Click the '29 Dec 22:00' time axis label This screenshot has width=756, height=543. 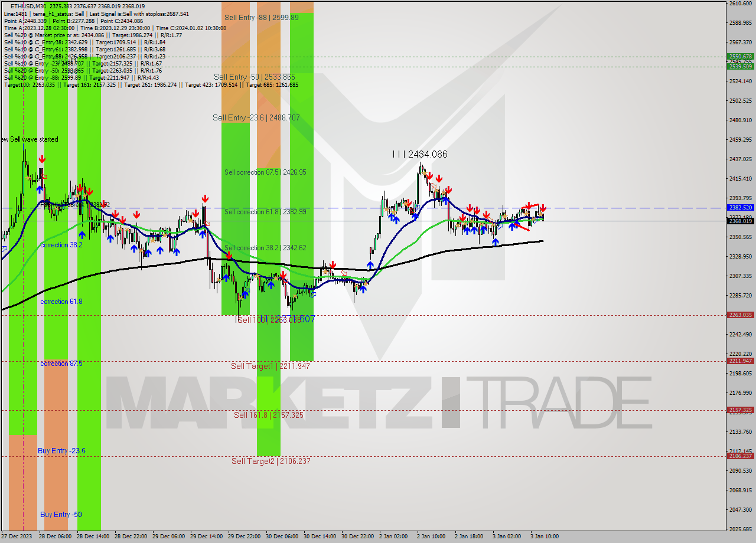click(244, 537)
